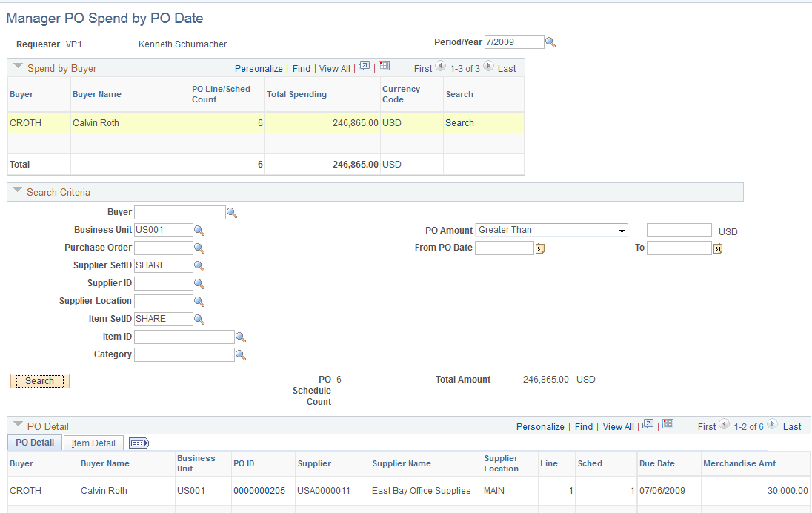Open the Purchase Order lookup icon
This screenshot has height=513, width=812.
[199, 248]
